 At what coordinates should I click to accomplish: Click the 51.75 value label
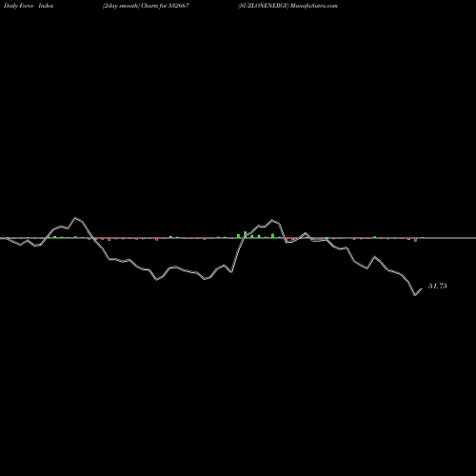438,286
